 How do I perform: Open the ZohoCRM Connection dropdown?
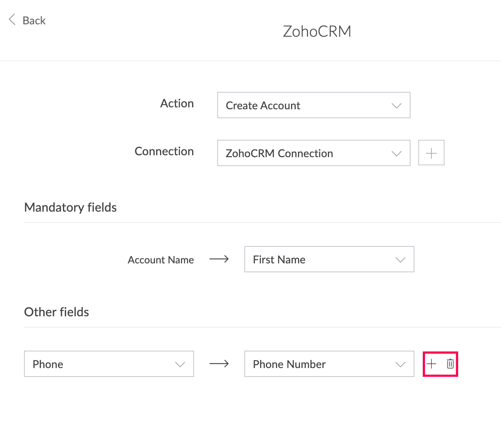(314, 153)
